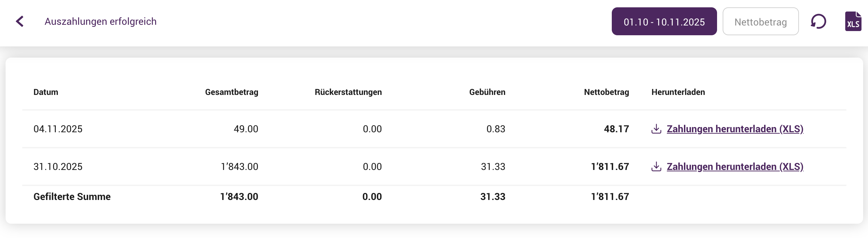Image resolution: width=868 pixels, height=238 pixels.
Task: Select the Gebühren column header
Action: coord(487,92)
